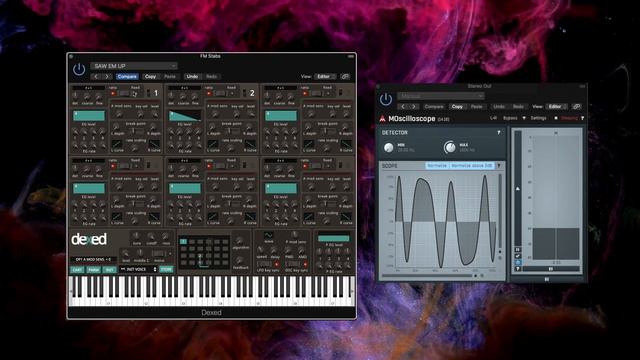Image resolution: width=640 pixels, height=360 pixels.
Task: Click the cutoff knob in Dexed
Action: pyautogui.click(x=151, y=236)
